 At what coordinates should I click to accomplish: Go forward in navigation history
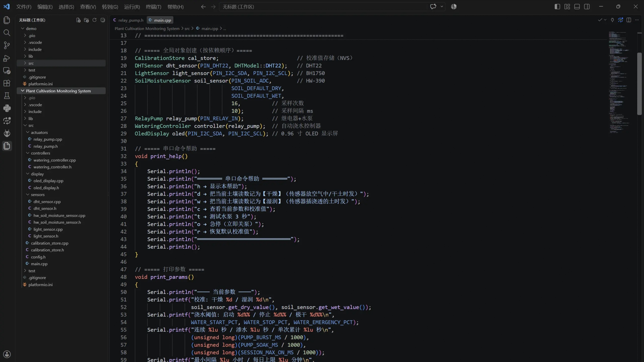tap(213, 7)
